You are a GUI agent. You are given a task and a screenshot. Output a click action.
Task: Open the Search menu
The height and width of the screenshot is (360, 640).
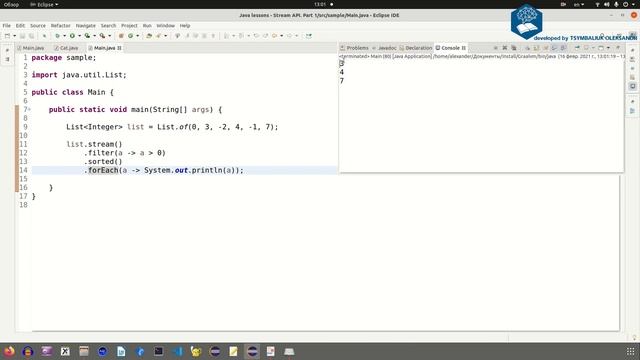(109, 25)
